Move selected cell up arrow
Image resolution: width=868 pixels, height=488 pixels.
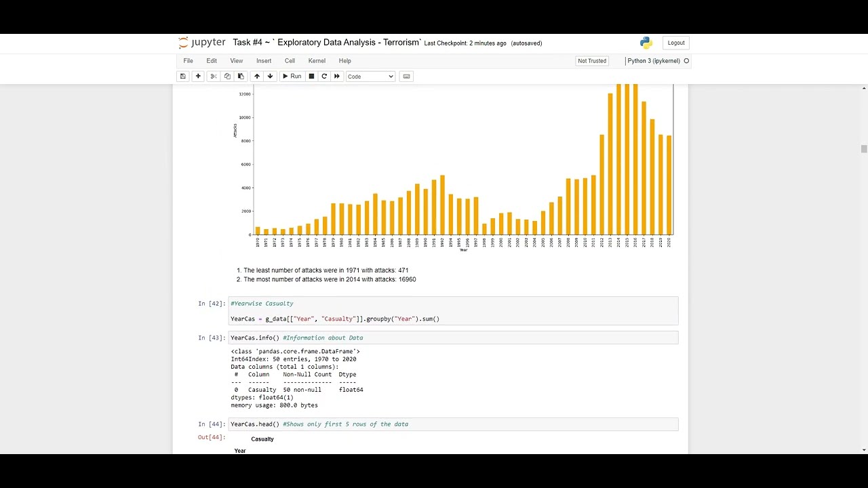[x=257, y=77]
